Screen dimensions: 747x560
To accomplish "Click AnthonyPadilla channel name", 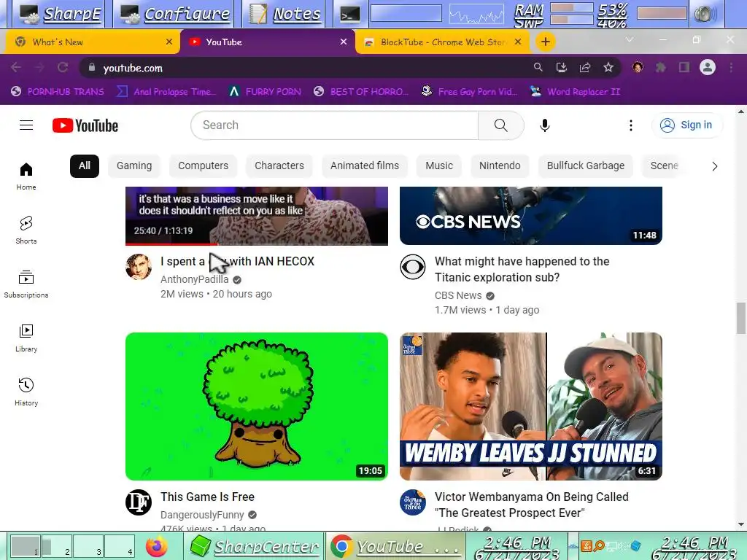I will pos(194,279).
